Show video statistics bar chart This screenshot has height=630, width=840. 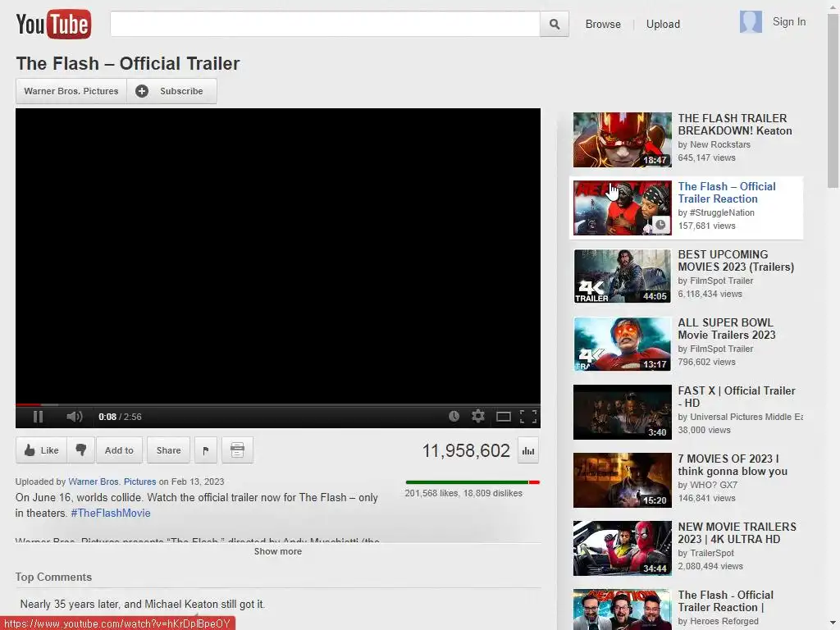pos(528,450)
